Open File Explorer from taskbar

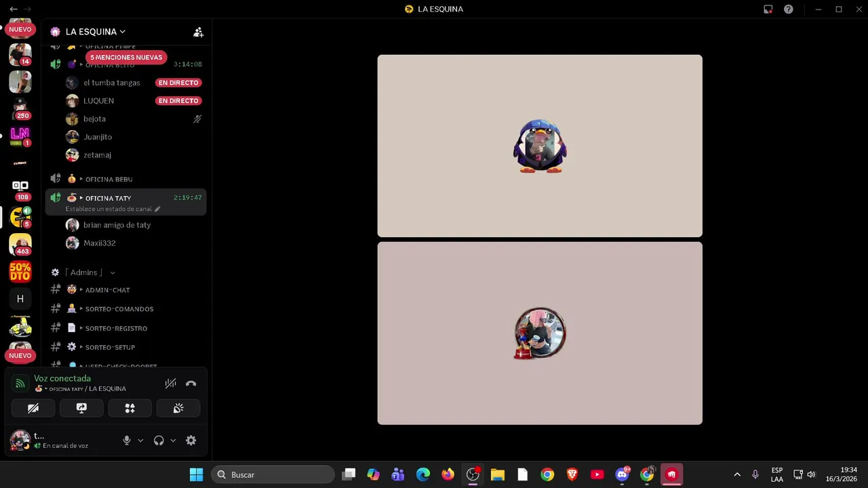click(x=498, y=474)
